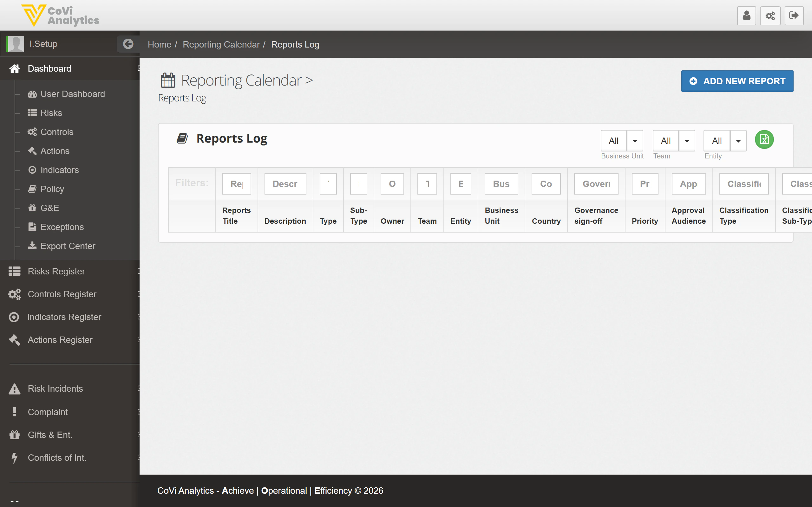Select the Export Center download icon
812x507 pixels.
point(33,246)
